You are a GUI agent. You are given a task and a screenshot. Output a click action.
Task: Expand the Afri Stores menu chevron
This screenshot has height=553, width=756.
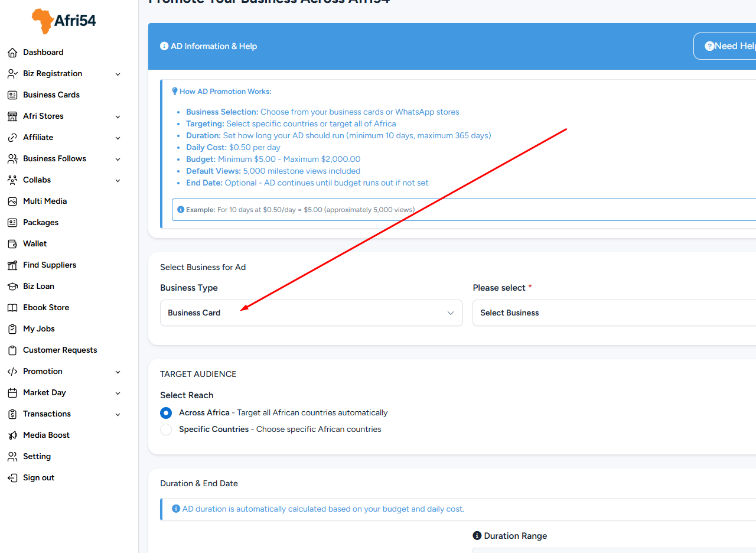(118, 117)
